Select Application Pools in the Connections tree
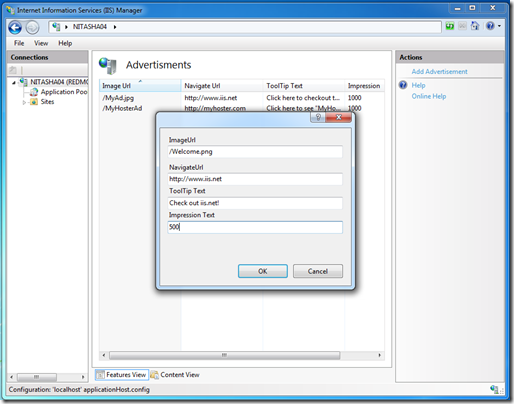Screen dimensions: 514x404 pyautogui.click(x=64, y=92)
